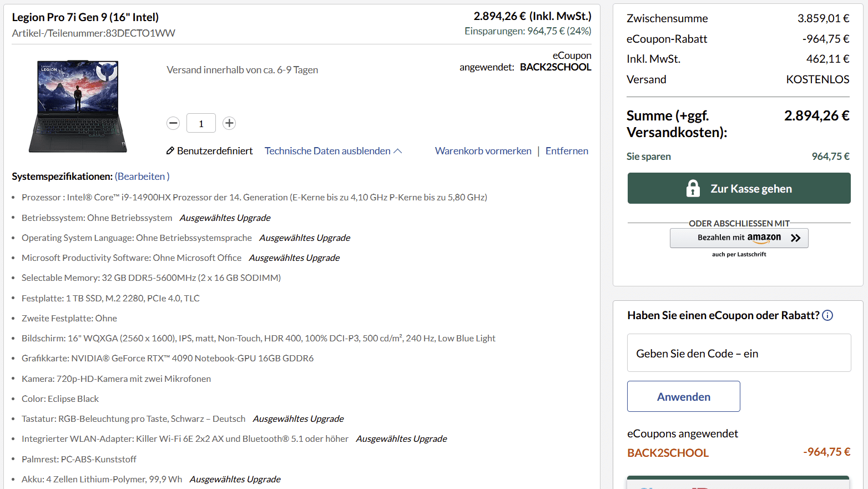Click Technische Daten ausblenden text link

tap(327, 151)
